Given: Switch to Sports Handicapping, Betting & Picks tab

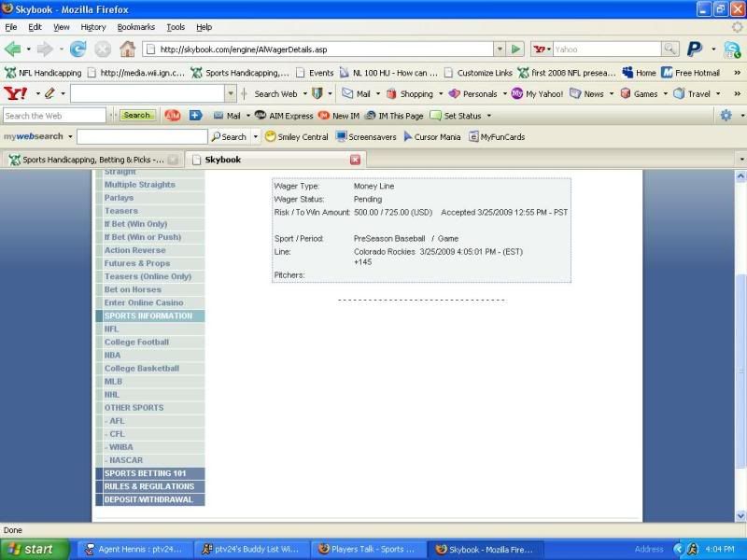Looking at the screenshot, I should (92, 160).
